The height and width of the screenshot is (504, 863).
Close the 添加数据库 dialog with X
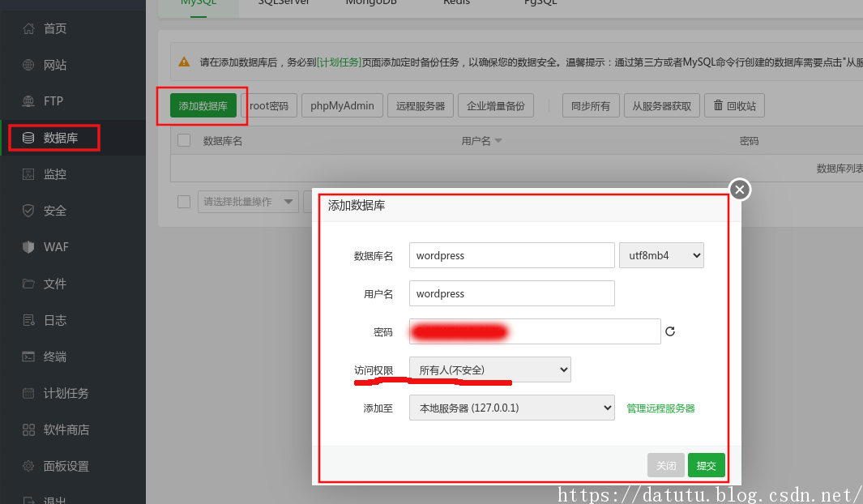(x=740, y=190)
